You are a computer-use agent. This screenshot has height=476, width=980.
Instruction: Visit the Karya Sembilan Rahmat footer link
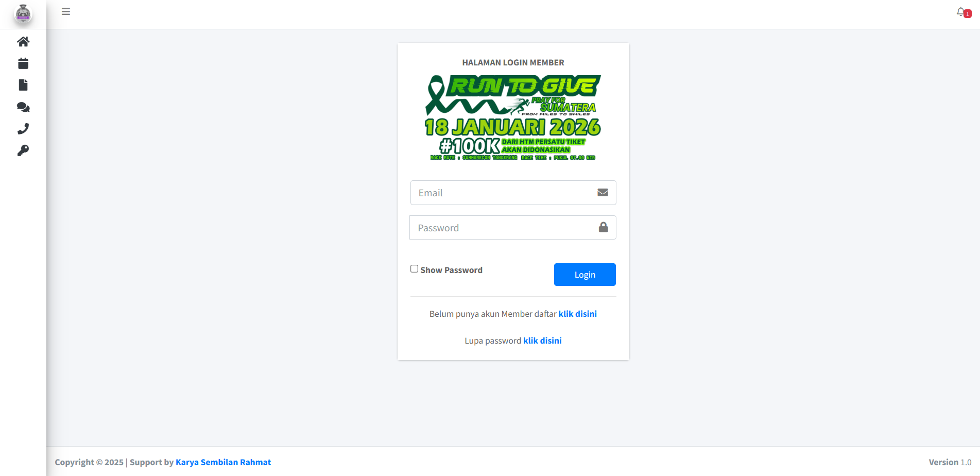pyautogui.click(x=223, y=462)
